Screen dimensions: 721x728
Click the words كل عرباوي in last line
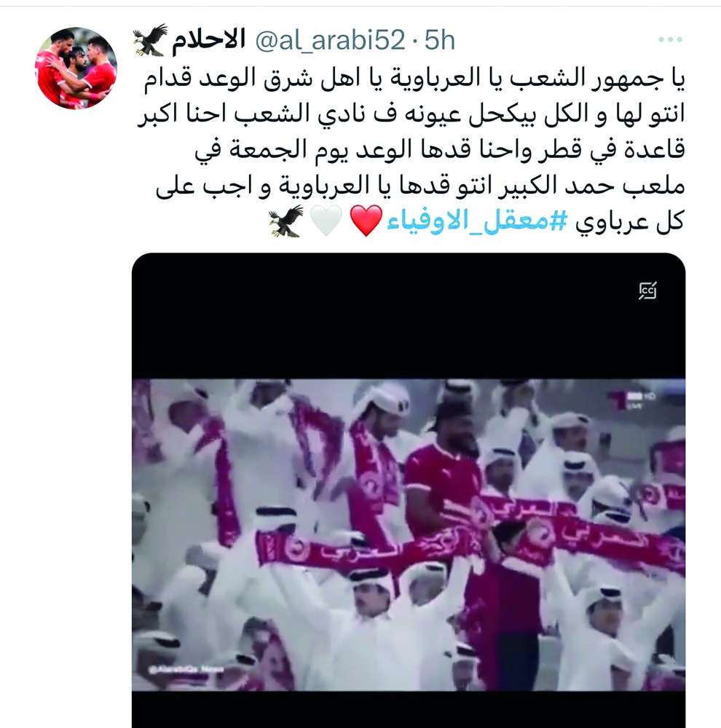point(630,221)
